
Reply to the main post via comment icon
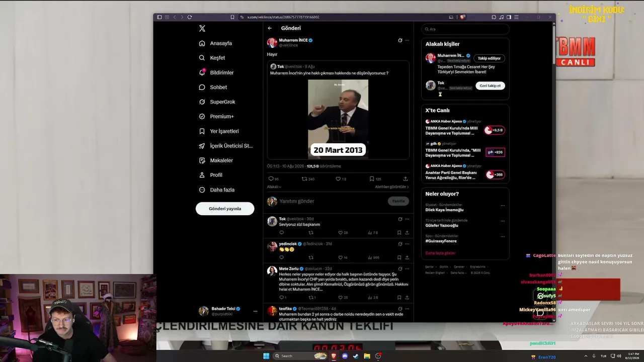click(271, 179)
